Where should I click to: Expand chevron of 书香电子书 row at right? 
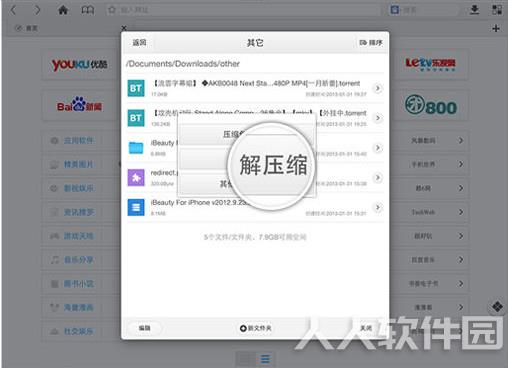(461, 284)
